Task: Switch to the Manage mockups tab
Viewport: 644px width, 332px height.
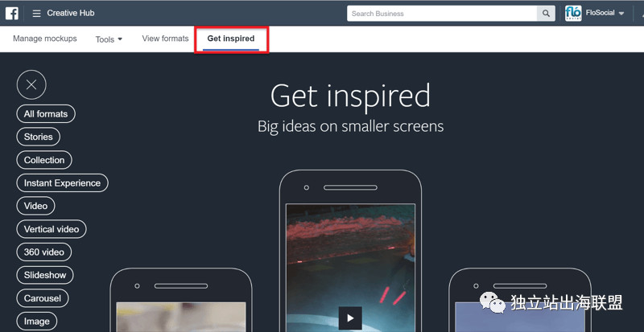Action: [x=45, y=39]
